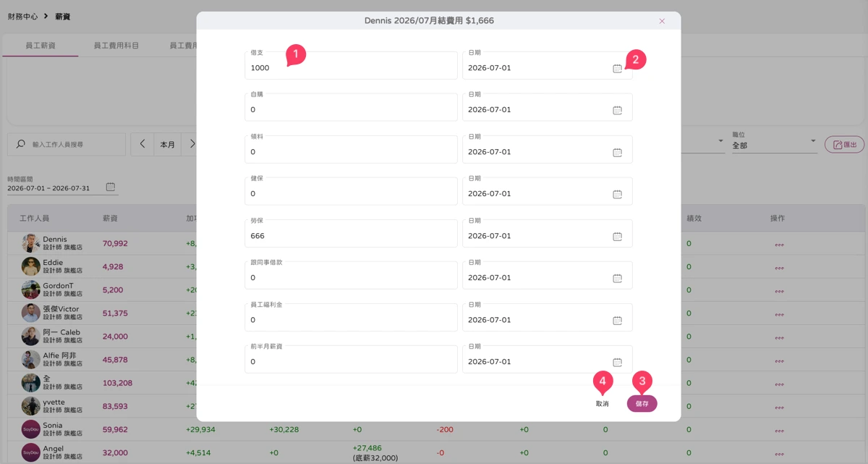Open the calendar icon in 跟同事借款 date row
The width and height of the screenshot is (868, 464).
click(617, 278)
